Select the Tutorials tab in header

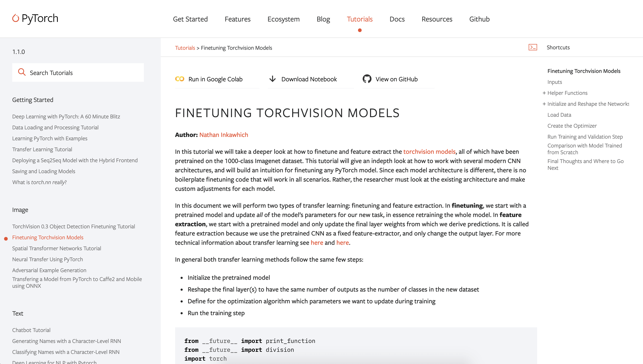[359, 19]
